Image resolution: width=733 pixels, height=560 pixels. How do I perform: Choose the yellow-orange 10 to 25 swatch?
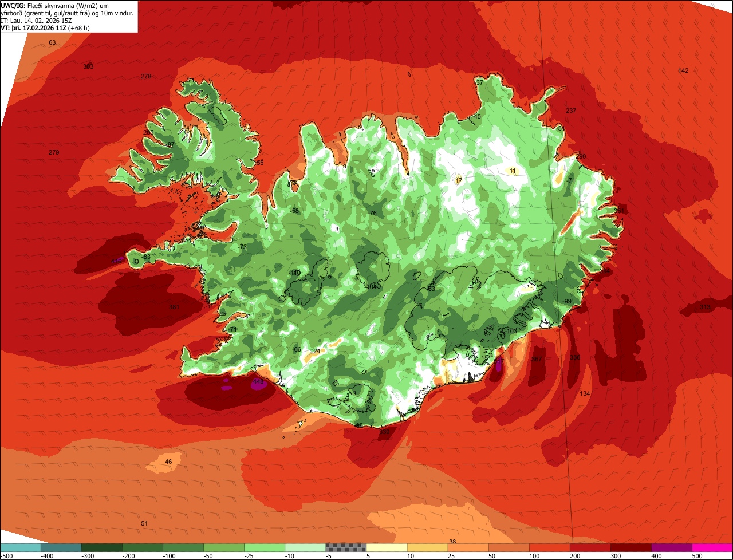(427, 547)
